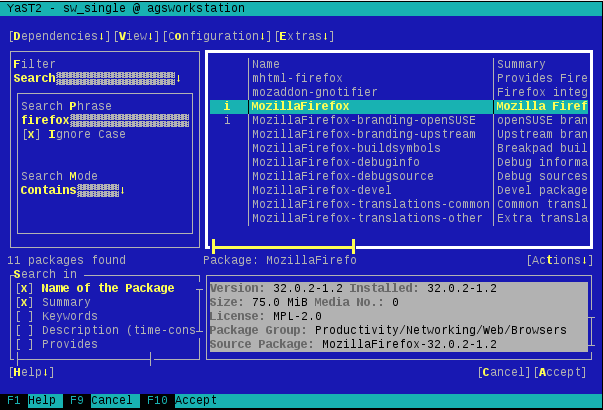Click the Summary column header
This screenshot has height=410, width=603.
click(521, 64)
